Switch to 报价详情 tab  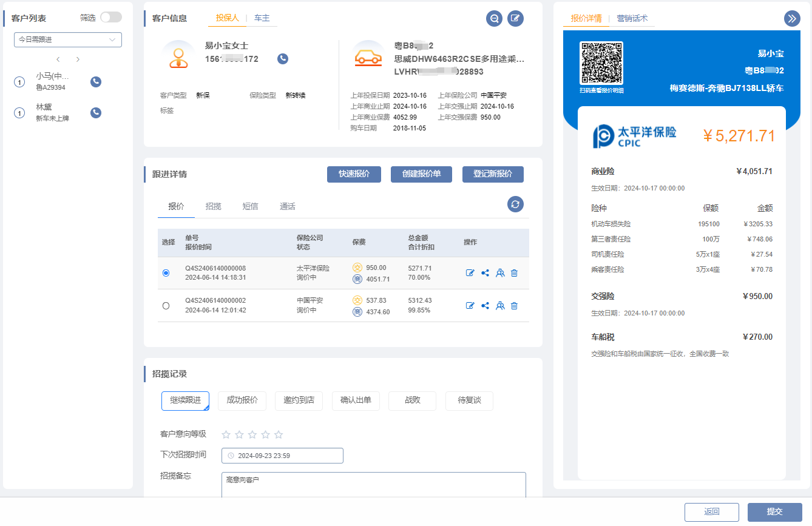(586, 18)
